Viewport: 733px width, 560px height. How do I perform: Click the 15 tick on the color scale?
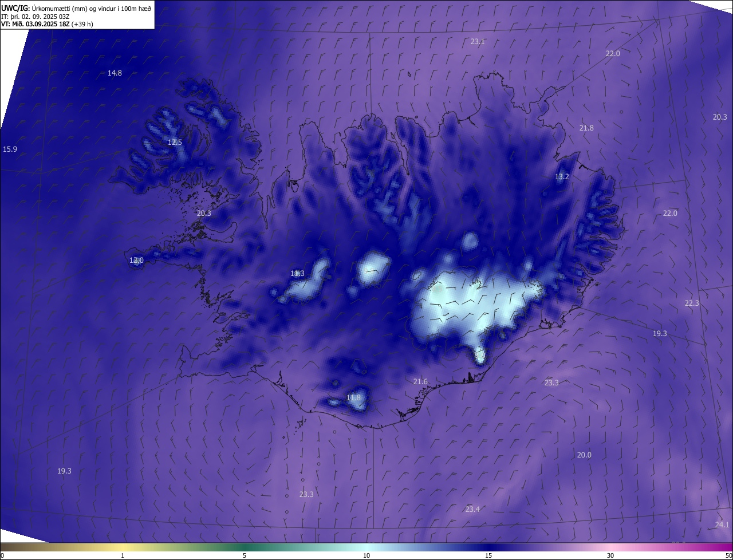click(x=488, y=555)
